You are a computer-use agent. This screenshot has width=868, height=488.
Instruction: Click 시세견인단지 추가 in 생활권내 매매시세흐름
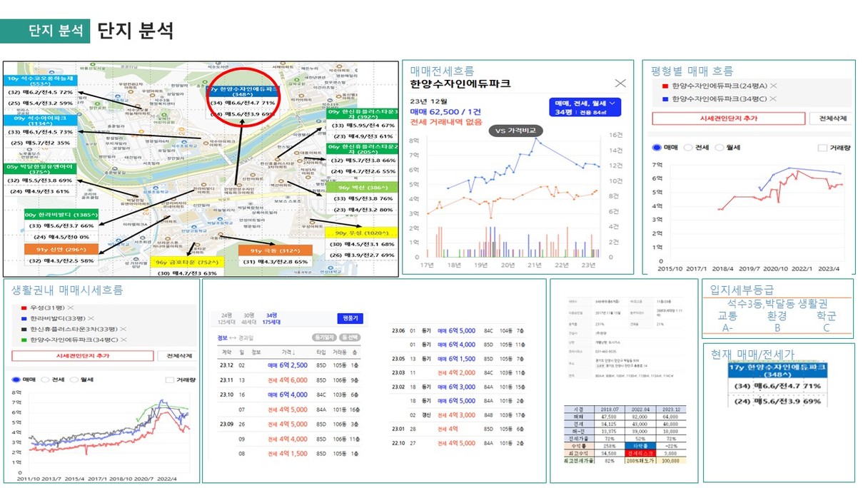tap(82, 355)
